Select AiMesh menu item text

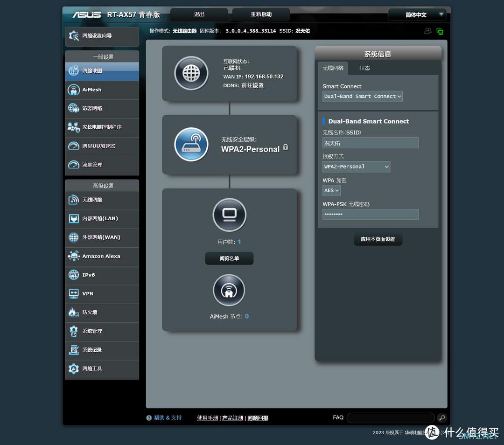coord(91,90)
